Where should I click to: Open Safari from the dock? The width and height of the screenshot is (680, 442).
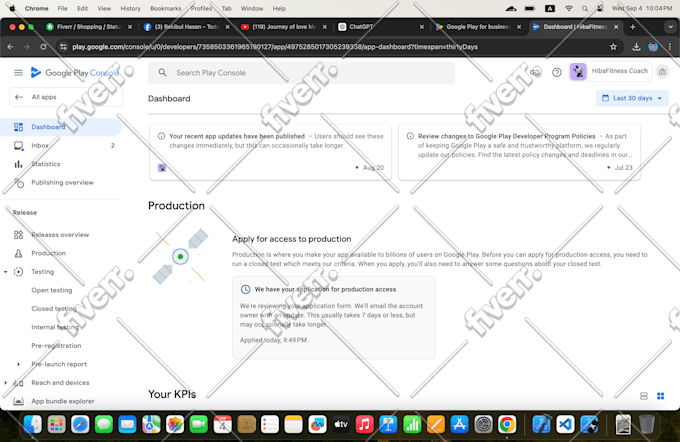click(x=80, y=424)
